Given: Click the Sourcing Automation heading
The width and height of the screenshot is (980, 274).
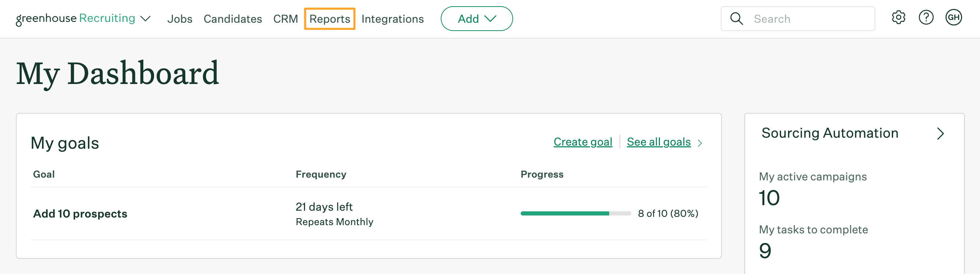Looking at the screenshot, I should [830, 133].
